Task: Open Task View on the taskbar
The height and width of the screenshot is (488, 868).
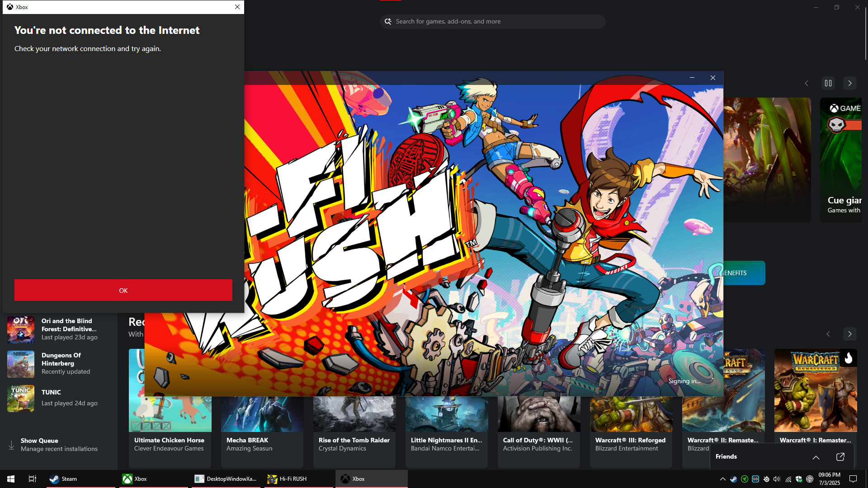Action: [x=32, y=479]
